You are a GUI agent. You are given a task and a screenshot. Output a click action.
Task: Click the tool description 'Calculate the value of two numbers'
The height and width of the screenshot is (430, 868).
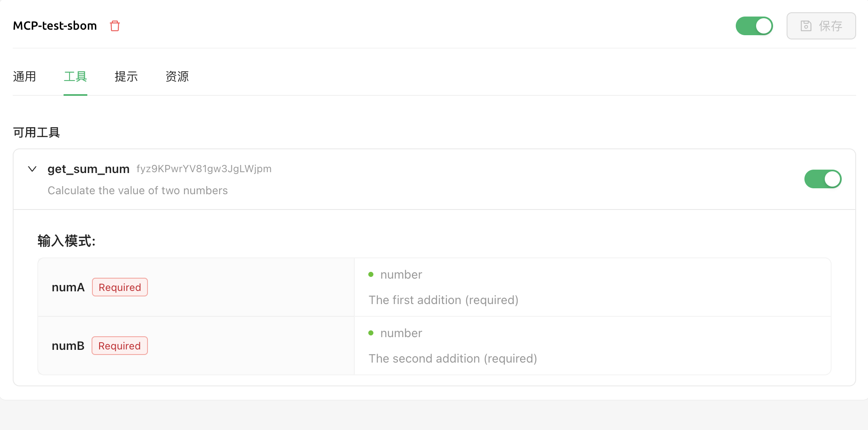click(x=138, y=190)
